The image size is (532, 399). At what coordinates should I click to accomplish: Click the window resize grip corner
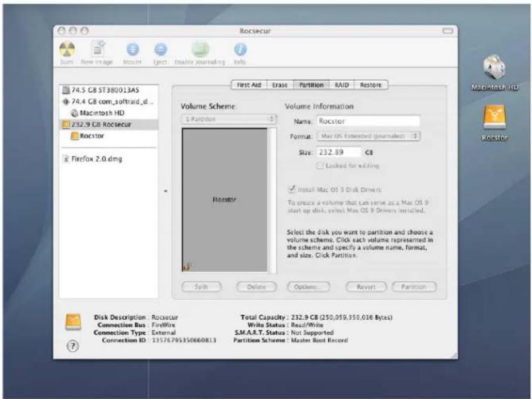[x=454, y=355]
